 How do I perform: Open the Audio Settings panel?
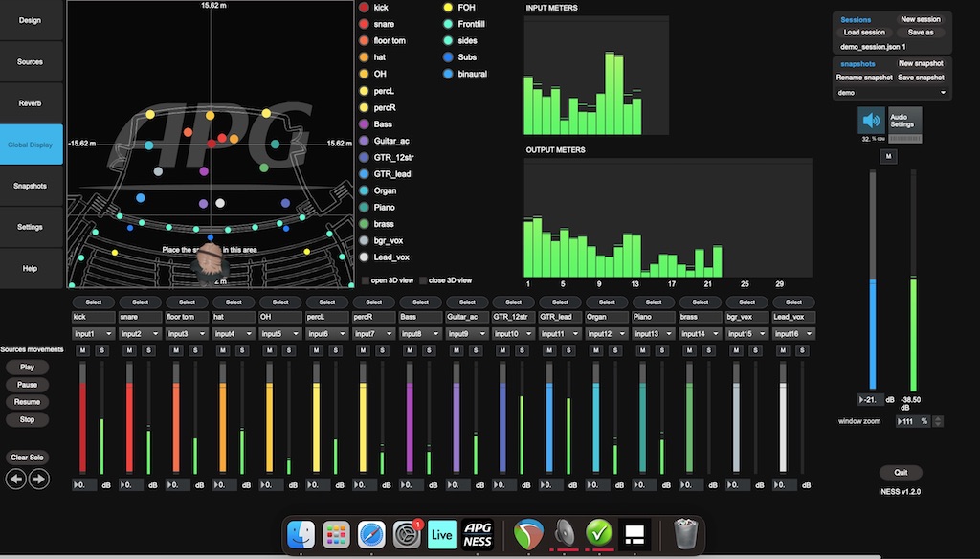pyautogui.click(x=905, y=121)
